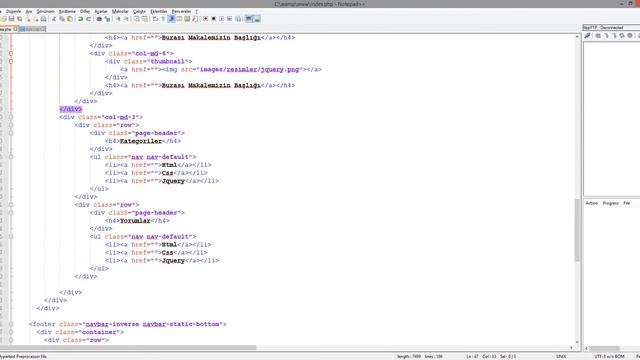
Task: Open the Ayarlar menu
Action: pos(101,11)
